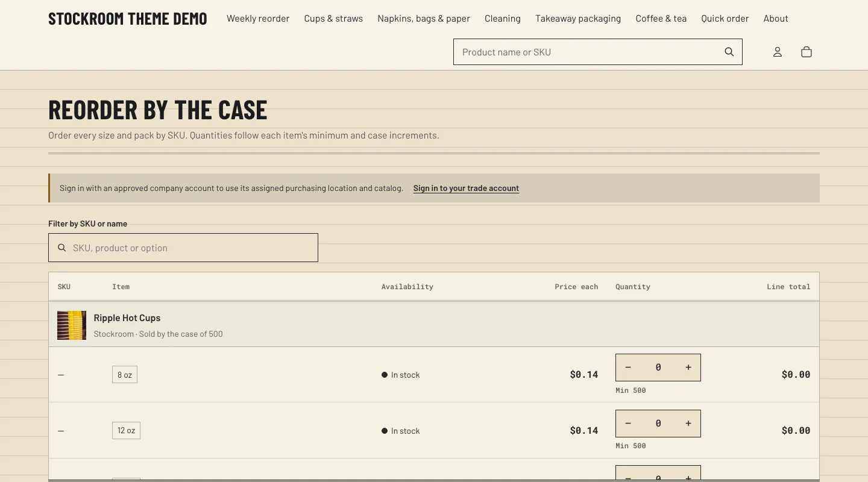Increase quantity for 8 oz cups
Image resolution: width=868 pixels, height=482 pixels.
688,368
